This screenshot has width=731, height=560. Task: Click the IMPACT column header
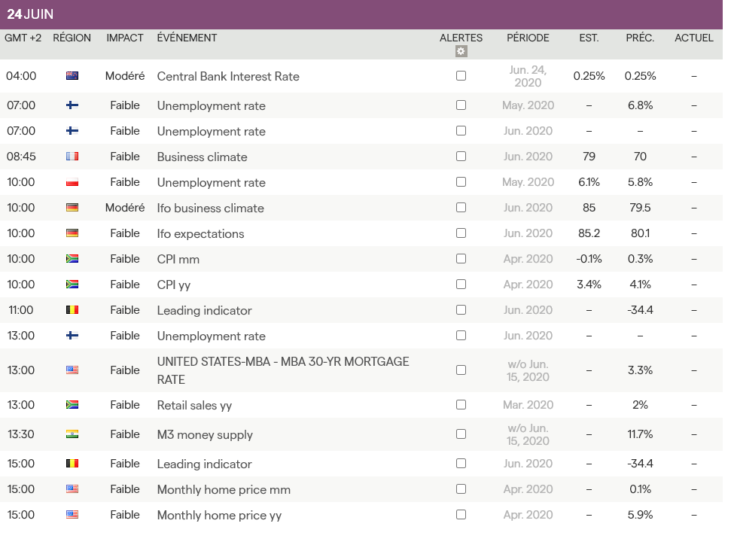[x=124, y=38]
